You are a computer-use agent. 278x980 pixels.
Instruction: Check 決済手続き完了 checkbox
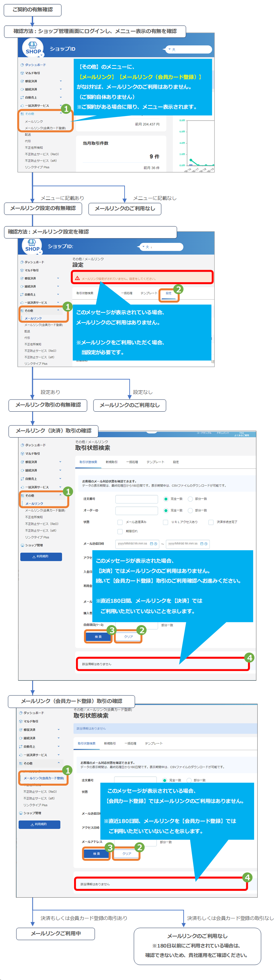[211, 522]
